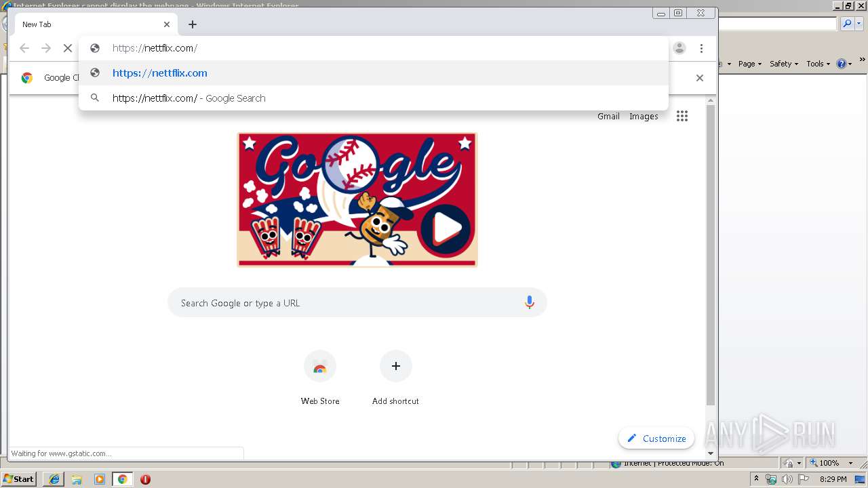Click the Add shortcut plus tile
Image resolution: width=868 pixels, height=488 pixels.
[396, 378]
